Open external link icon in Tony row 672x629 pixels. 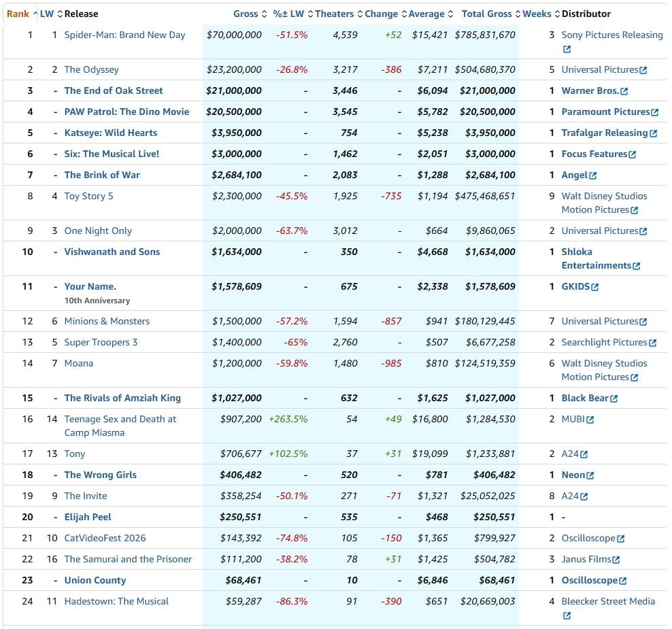(x=584, y=454)
